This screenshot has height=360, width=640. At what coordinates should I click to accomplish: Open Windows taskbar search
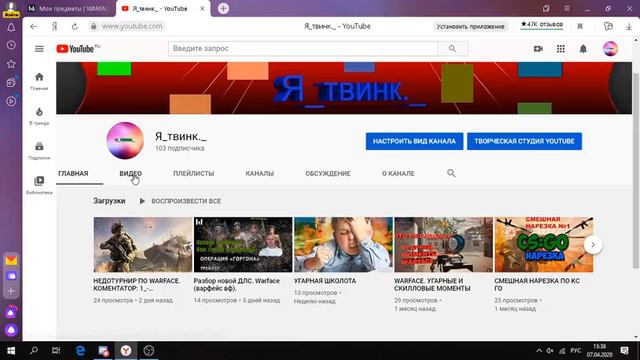34,351
